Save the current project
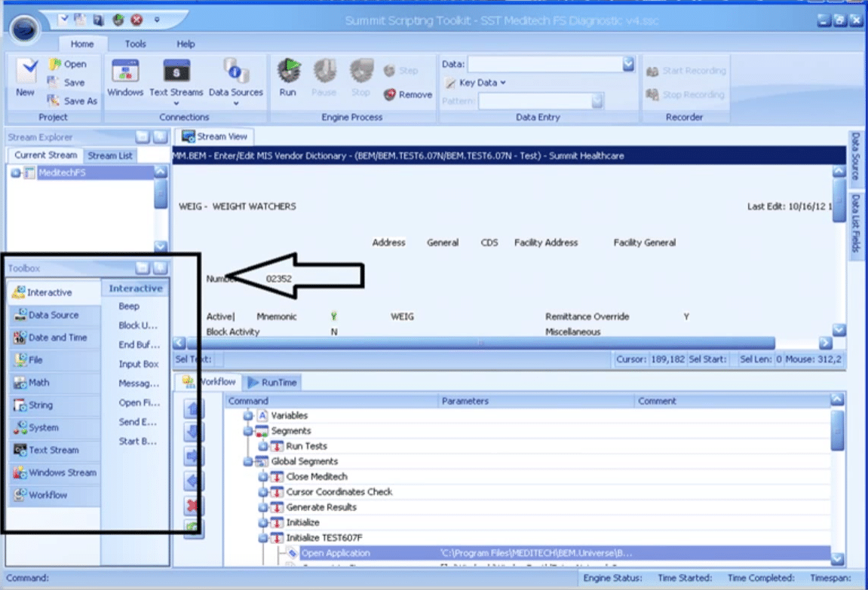 66,82
